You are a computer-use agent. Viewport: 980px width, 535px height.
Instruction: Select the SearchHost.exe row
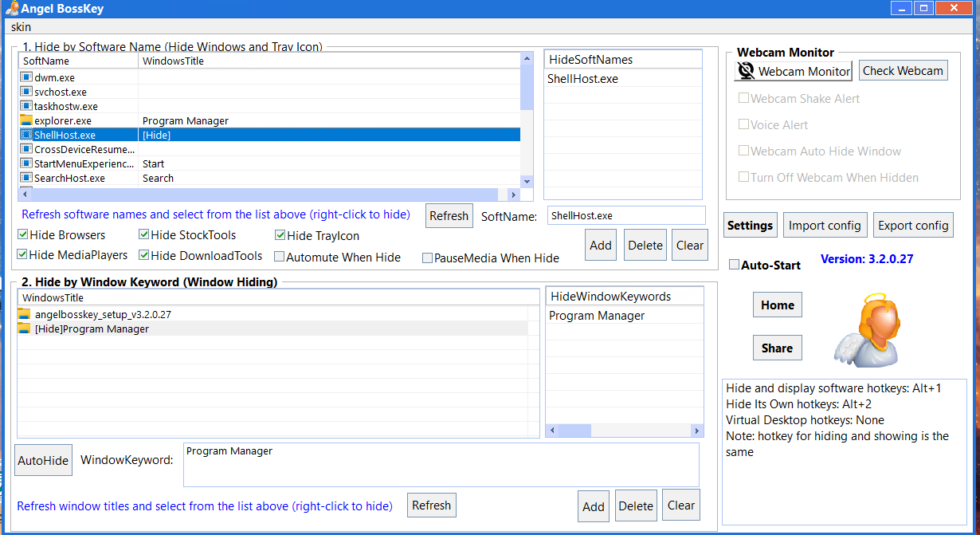[x=269, y=178]
